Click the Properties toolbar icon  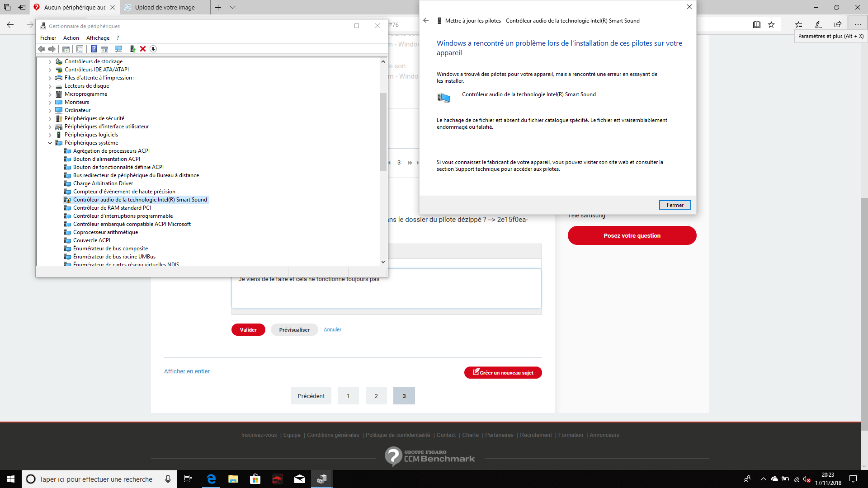coord(80,49)
